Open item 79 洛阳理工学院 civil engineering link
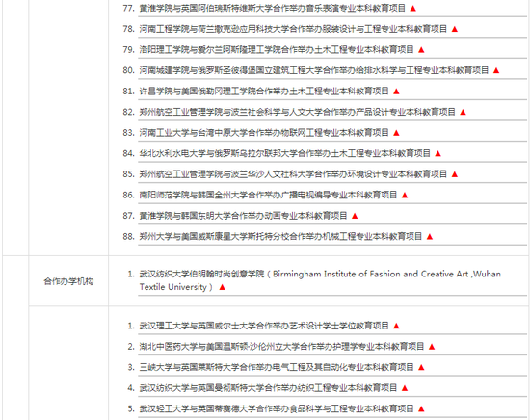The width and height of the screenshot is (530, 420). [x=277, y=50]
